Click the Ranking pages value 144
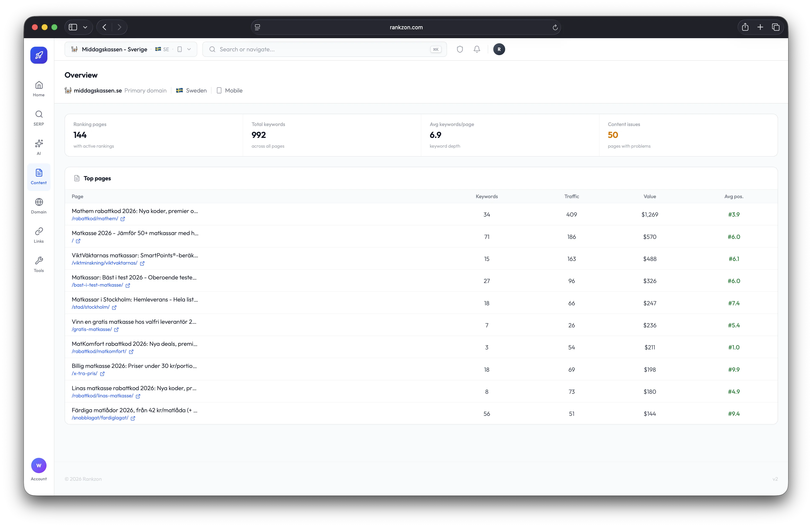 (80, 135)
